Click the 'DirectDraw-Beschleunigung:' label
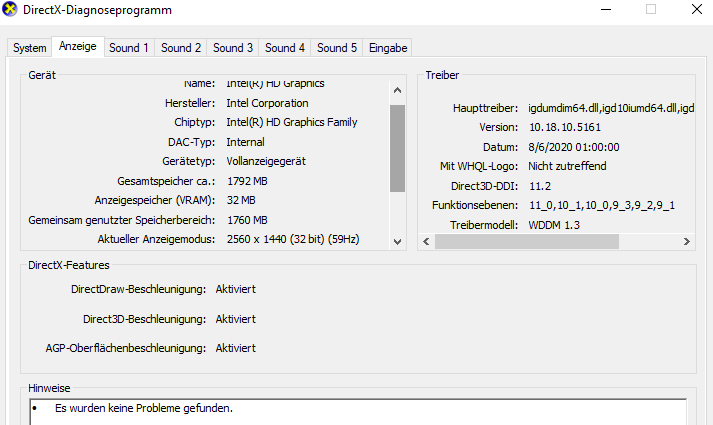Screen dimensions: 713x425 pyautogui.click(x=138, y=289)
